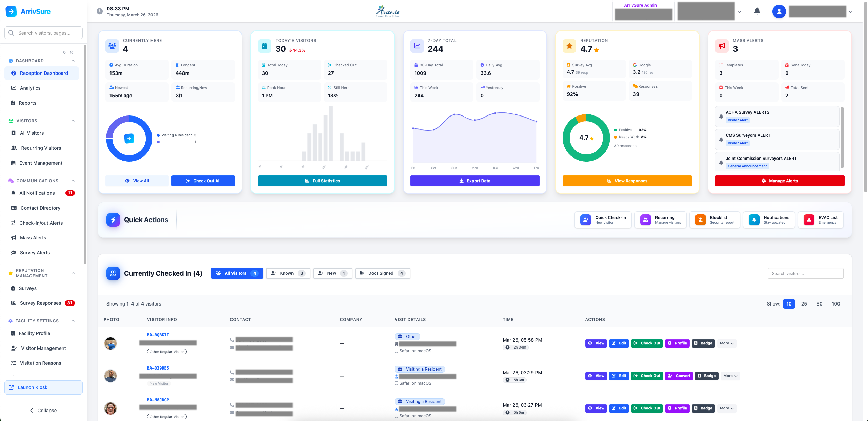Click the Search visitors, pages field

point(44,33)
